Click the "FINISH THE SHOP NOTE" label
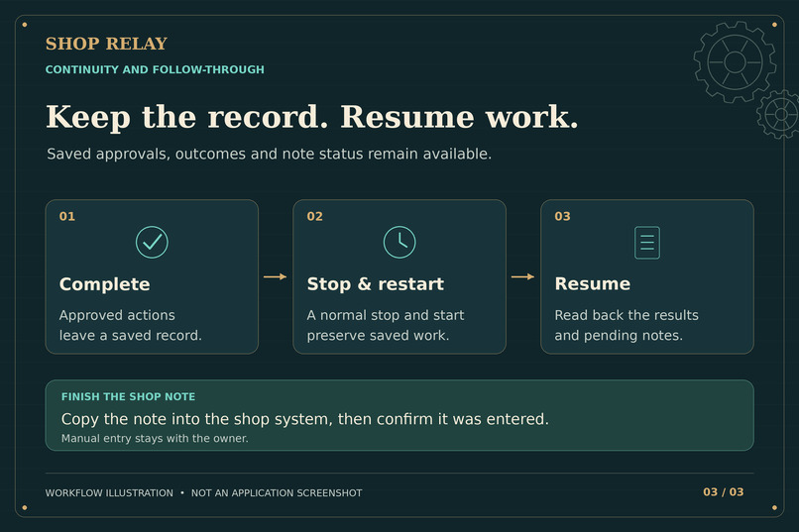Screen dimensions: 799x532 [x=129, y=396]
